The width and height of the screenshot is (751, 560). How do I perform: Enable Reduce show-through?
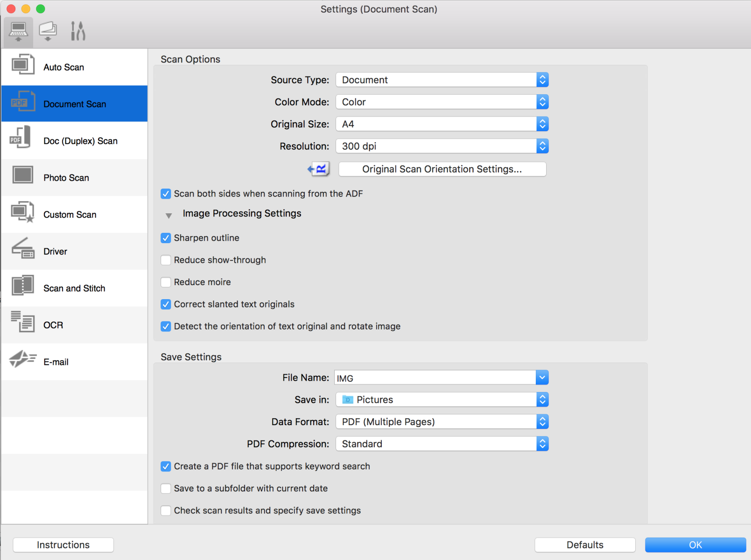(x=166, y=260)
